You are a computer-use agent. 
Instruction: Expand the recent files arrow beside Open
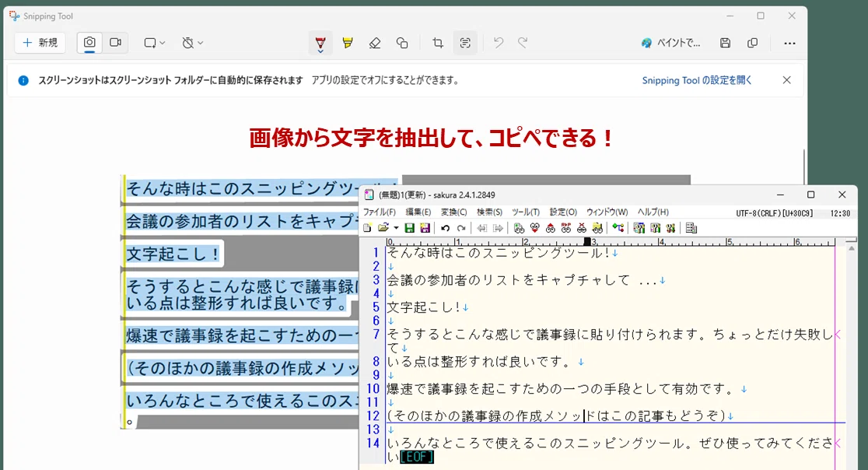click(x=396, y=228)
